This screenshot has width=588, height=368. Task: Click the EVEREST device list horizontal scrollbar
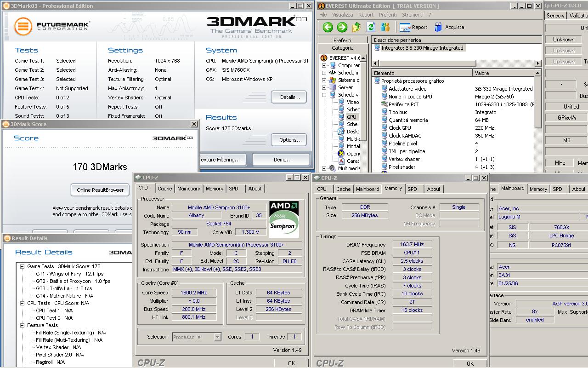click(x=457, y=63)
